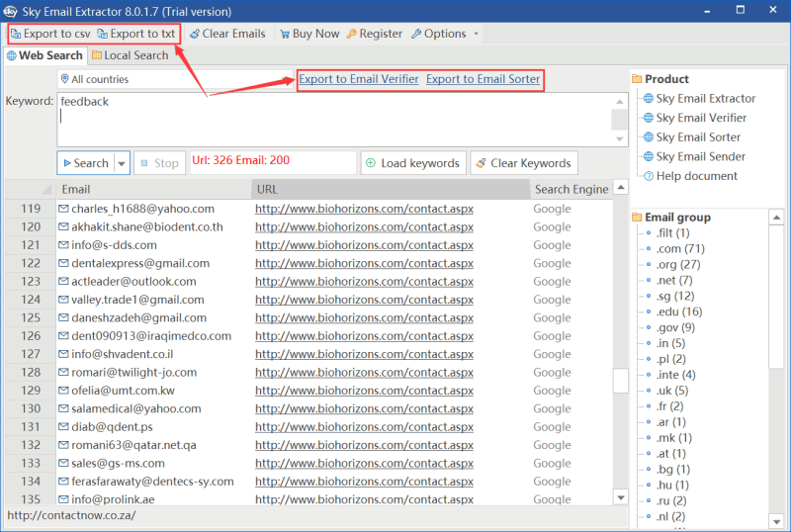Open the Help document item
This screenshot has height=532, width=791.
point(696,176)
